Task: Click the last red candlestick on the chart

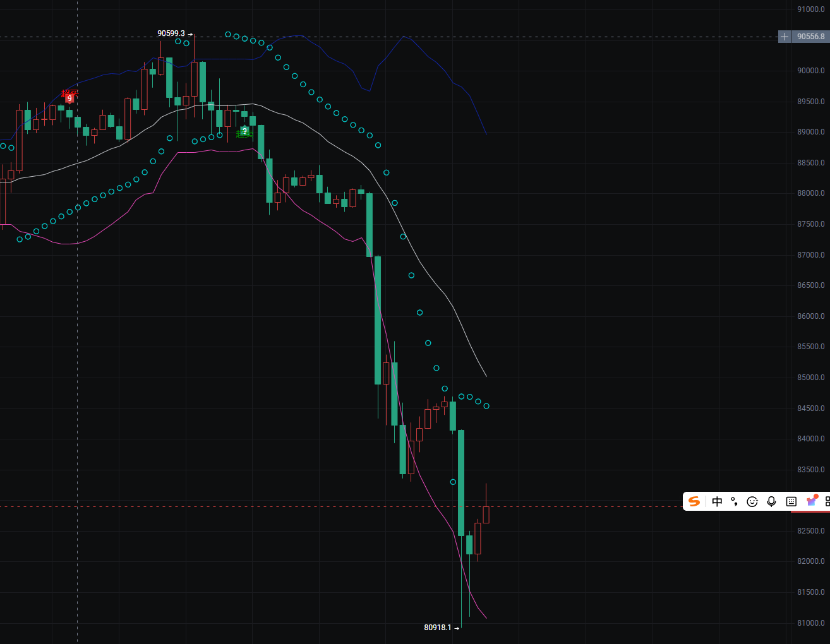Action: [x=486, y=514]
